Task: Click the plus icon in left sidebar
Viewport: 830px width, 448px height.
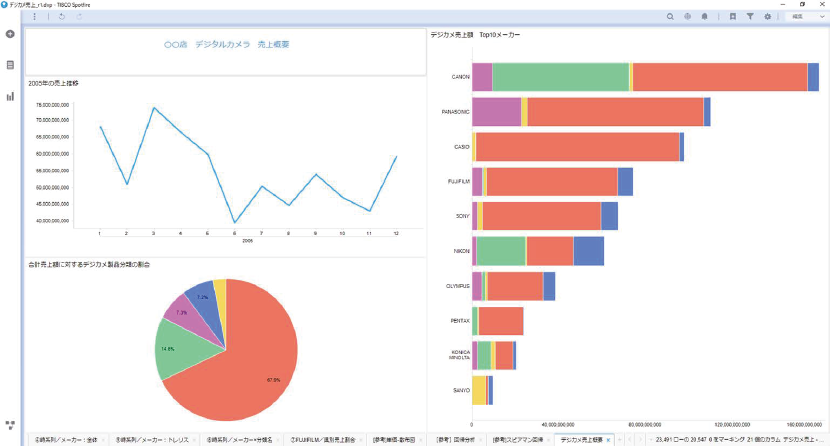Action: pyautogui.click(x=10, y=34)
